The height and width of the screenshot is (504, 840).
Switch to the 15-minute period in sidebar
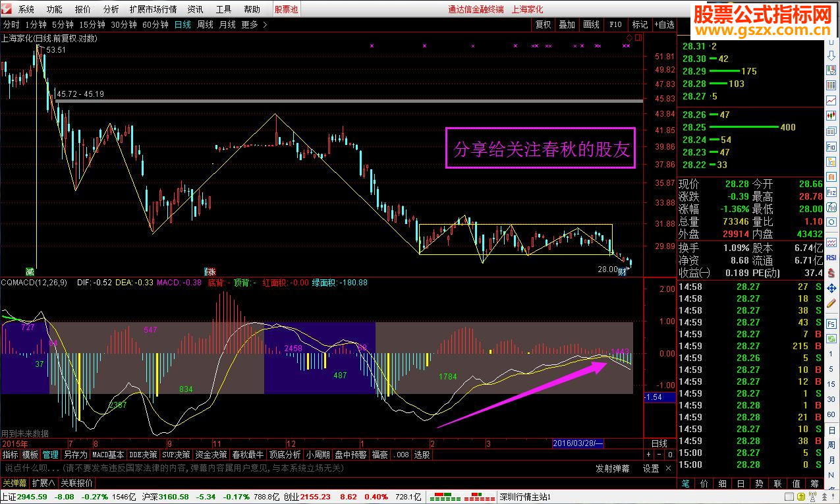(x=831, y=384)
